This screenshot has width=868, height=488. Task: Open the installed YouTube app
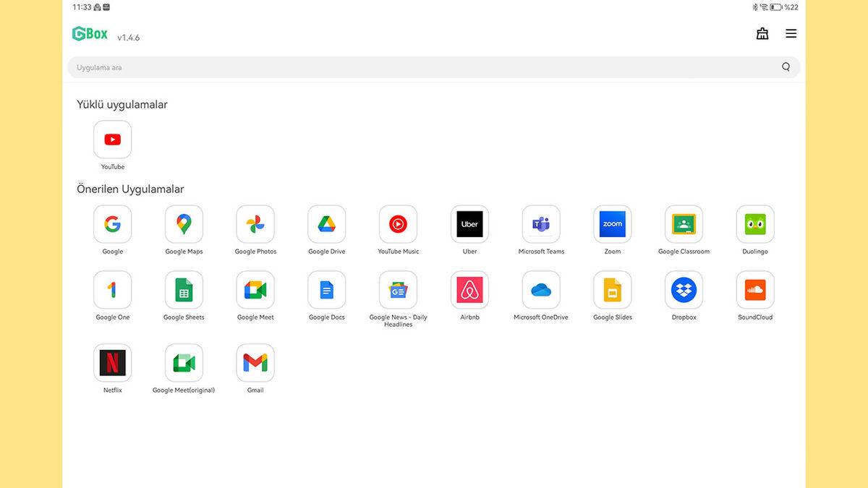tap(112, 140)
